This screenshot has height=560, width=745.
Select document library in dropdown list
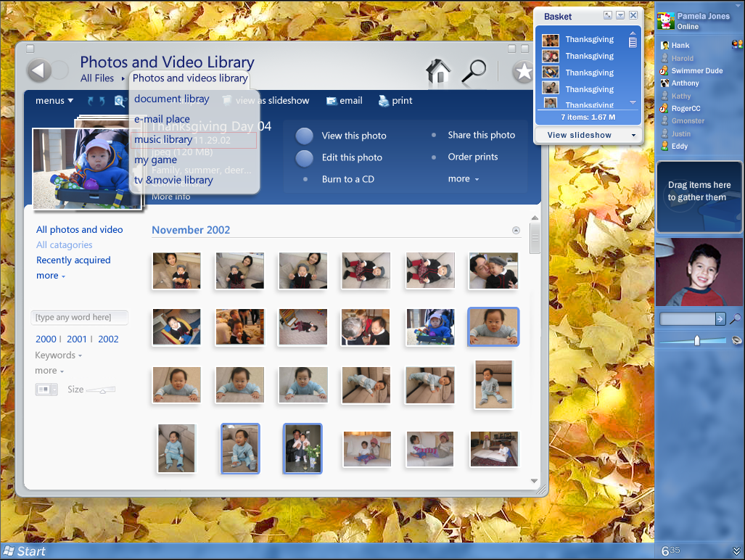coord(171,99)
